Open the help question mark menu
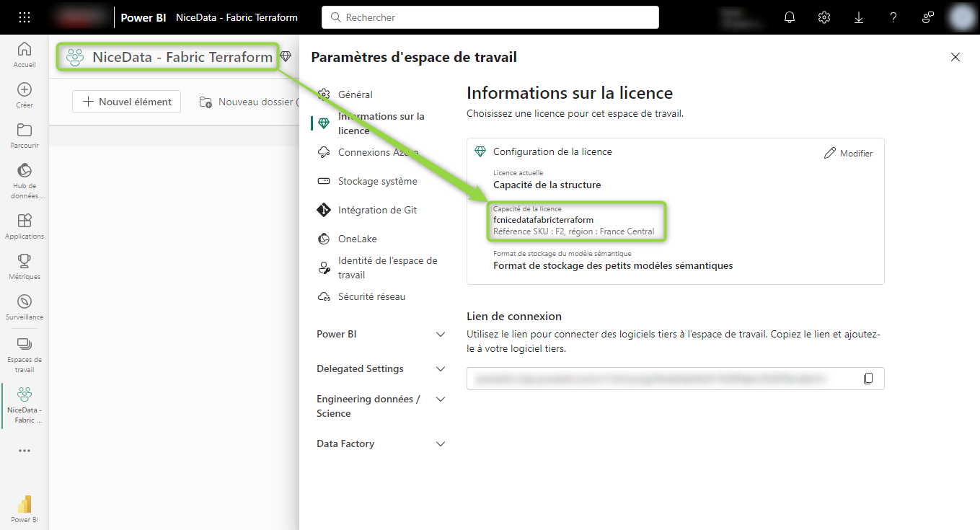This screenshot has height=530, width=980. tap(893, 17)
